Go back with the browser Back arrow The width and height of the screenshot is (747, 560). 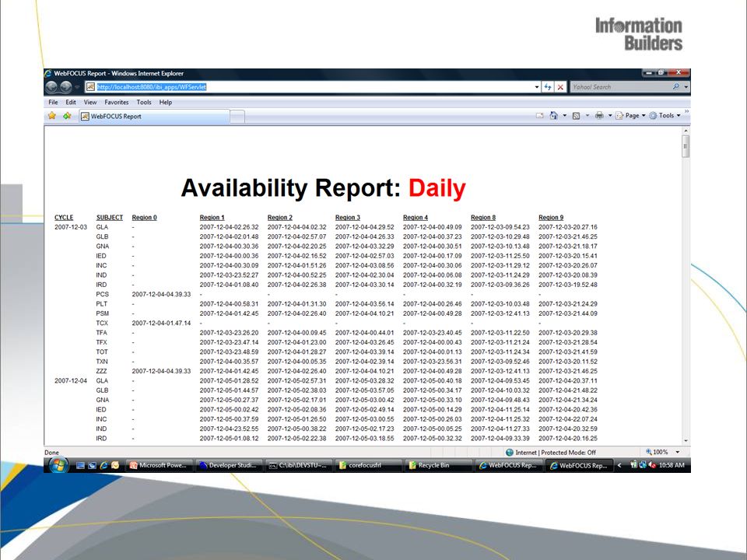[x=51, y=86]
